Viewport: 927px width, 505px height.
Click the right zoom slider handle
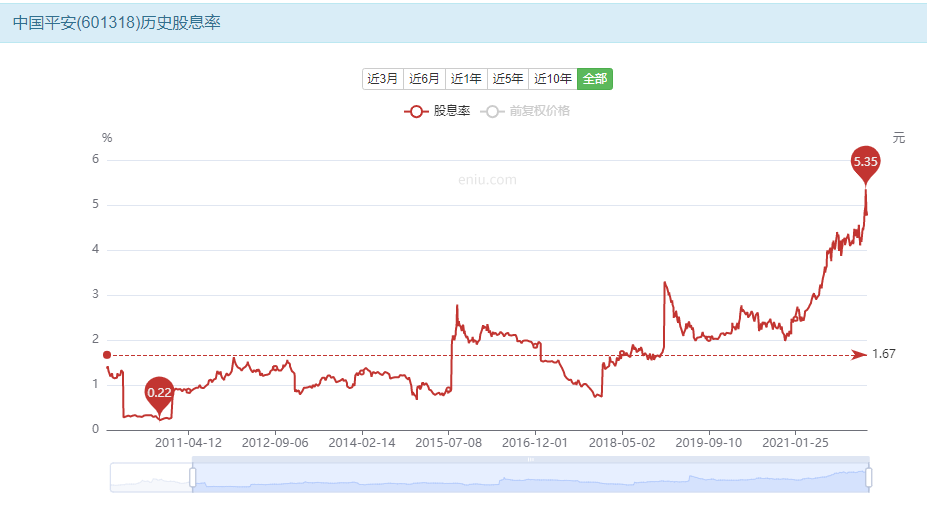tap(868, 477)
